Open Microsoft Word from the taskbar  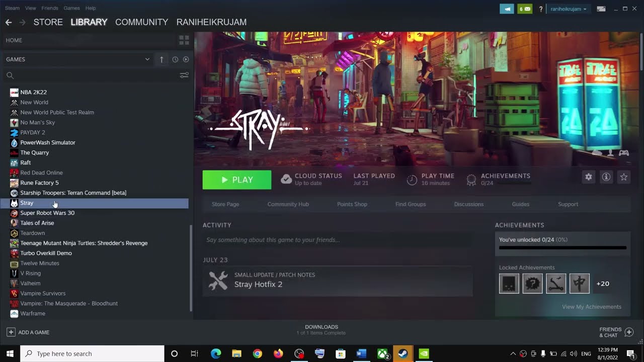coord(361,354)
